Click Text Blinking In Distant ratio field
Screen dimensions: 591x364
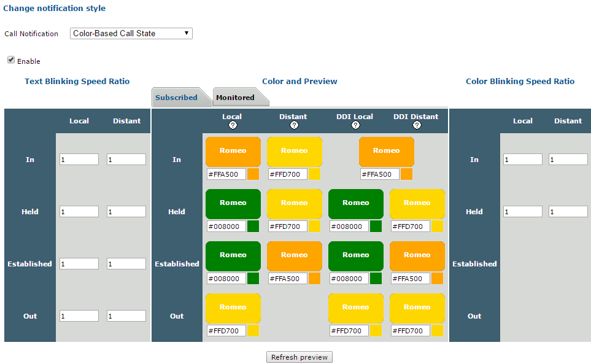126,160
